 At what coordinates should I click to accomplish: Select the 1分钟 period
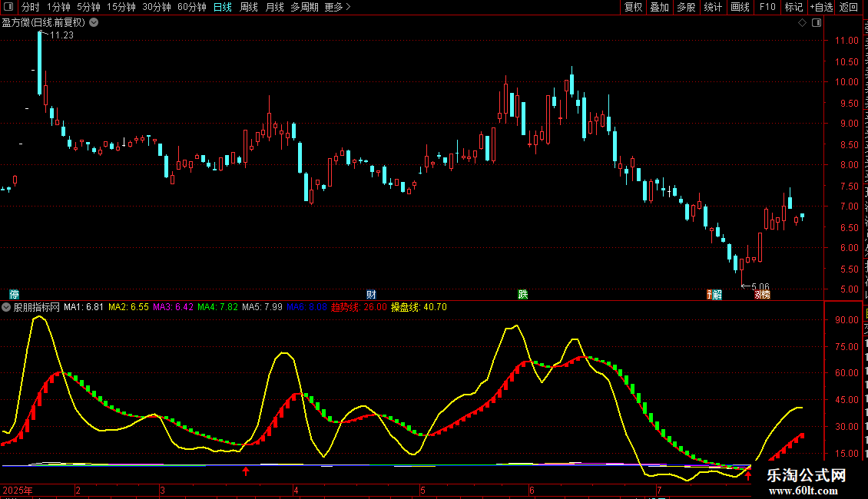pyautogui.click(x=58, y=7)
